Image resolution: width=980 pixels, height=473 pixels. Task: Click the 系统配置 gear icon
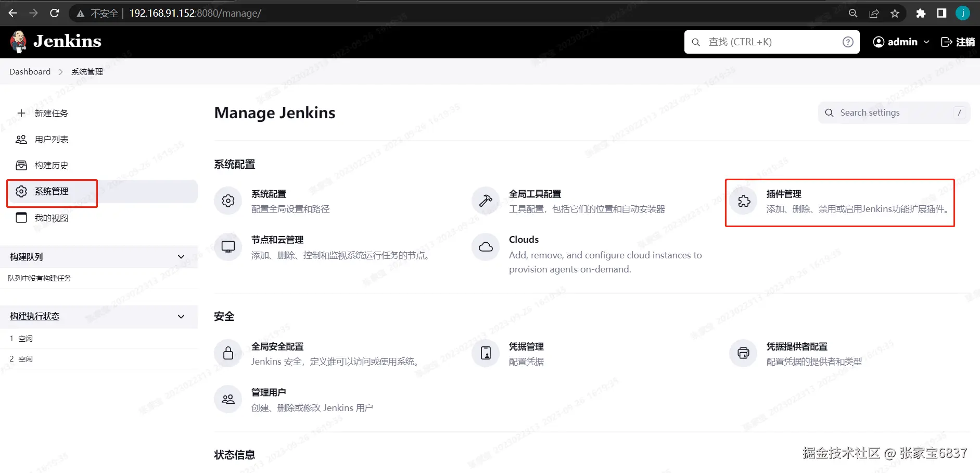pos(228,201)
